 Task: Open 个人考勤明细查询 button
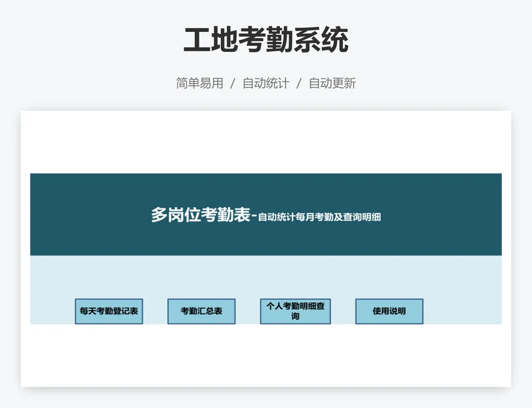[295, 311]
